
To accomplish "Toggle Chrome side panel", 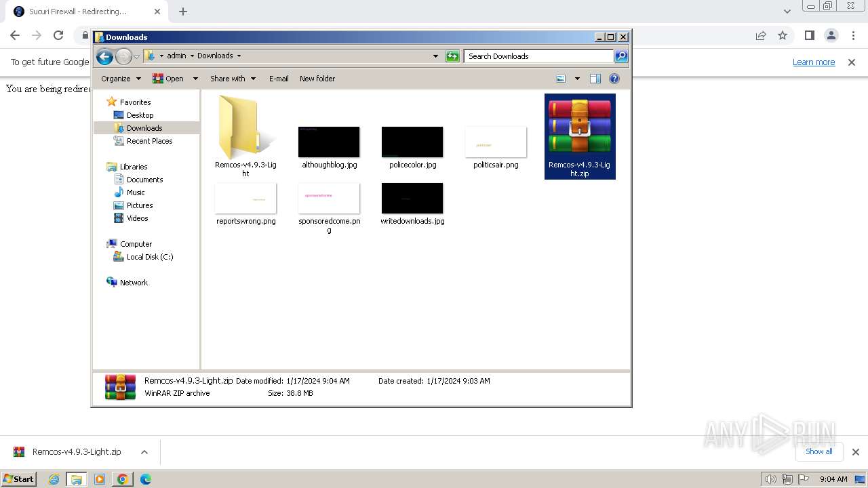I will (x=809, y=35).
